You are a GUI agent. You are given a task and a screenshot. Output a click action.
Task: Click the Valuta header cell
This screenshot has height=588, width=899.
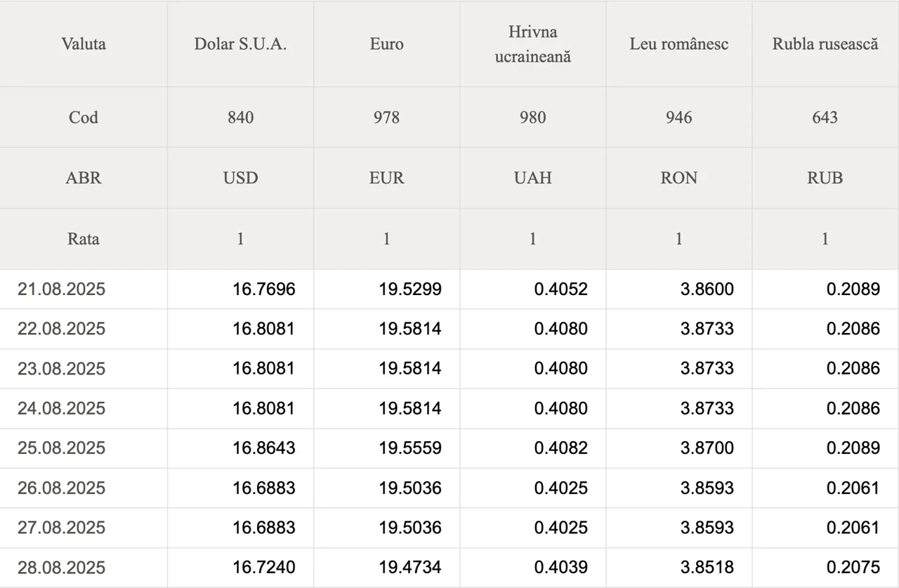pyautogui.click(x=84, y=44)
